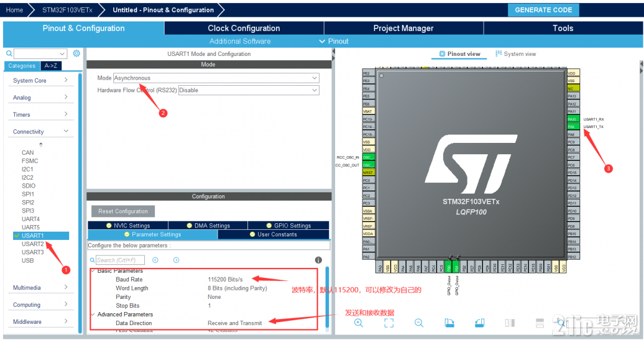Click the PC0 pin on the chip

tap(369, 180)
